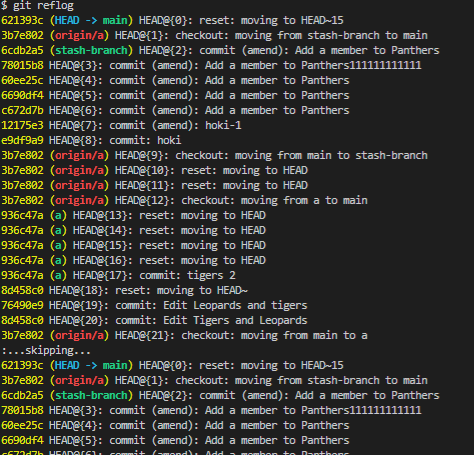Select hash 3b7e802 in HEAD@{12} row
Screen dimensions: 474x455
[22, 200]
